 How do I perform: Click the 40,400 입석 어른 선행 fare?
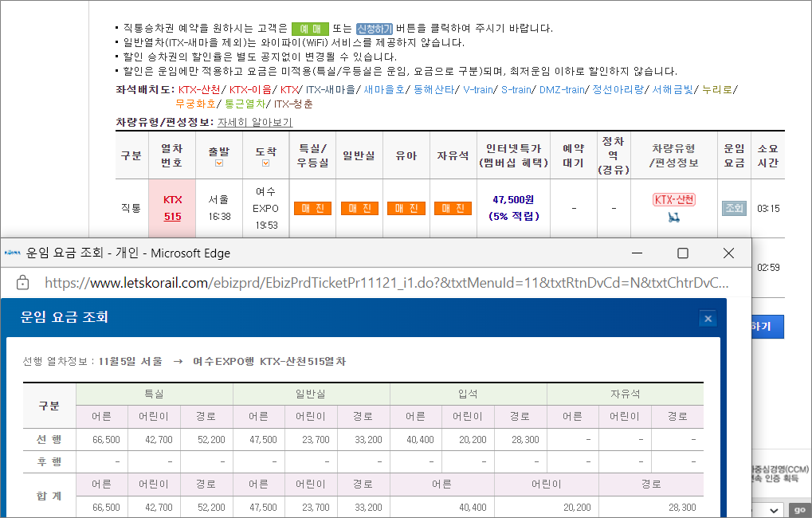(x=420, y=440)
